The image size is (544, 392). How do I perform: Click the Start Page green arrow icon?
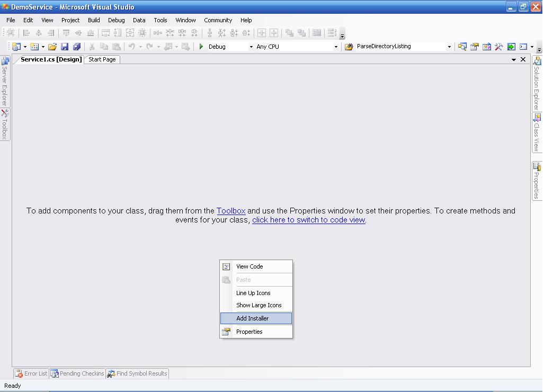(511, 47)
